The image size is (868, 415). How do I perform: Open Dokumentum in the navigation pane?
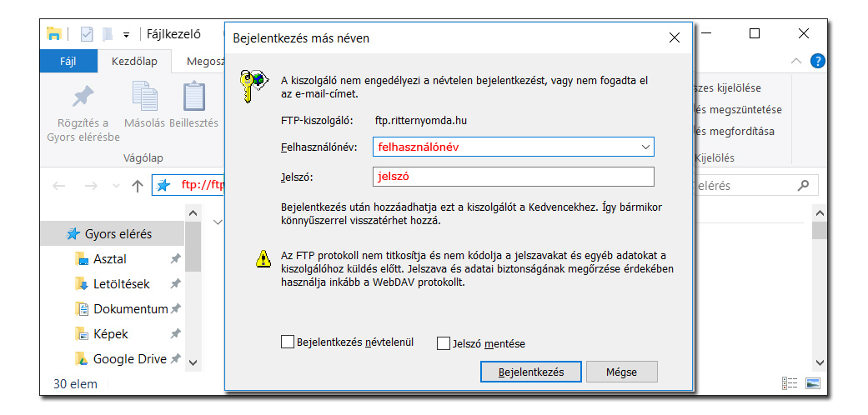[130, 309]
